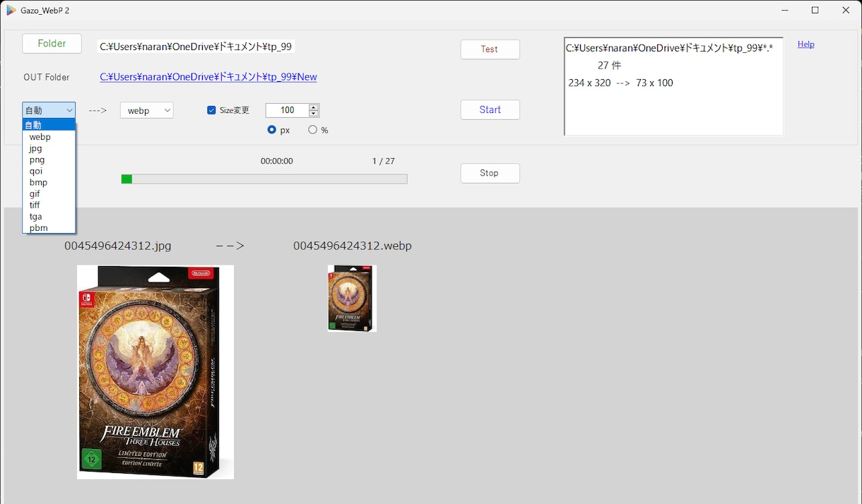Open the output format dropdown set to webp

click(146, 110)
